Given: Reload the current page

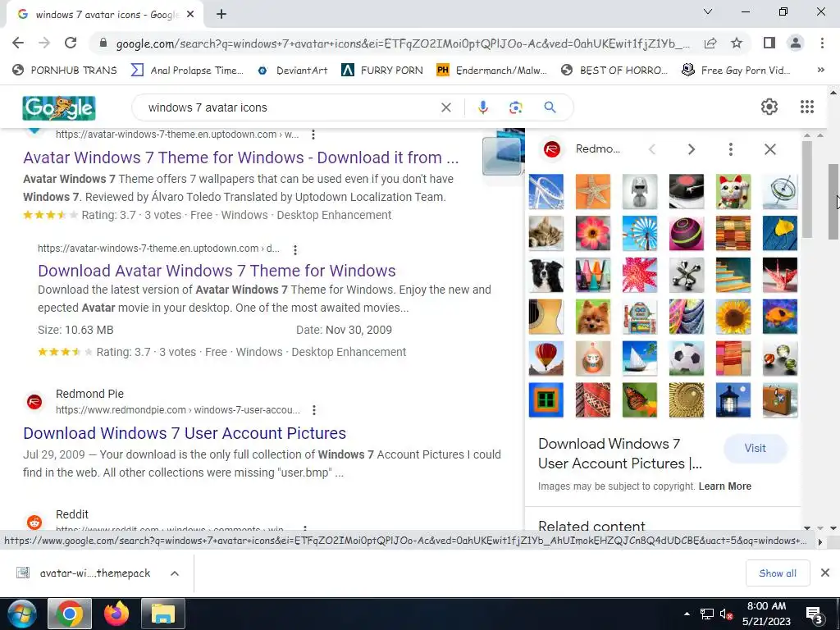Looking at the screenshot, I should (71, 43).
